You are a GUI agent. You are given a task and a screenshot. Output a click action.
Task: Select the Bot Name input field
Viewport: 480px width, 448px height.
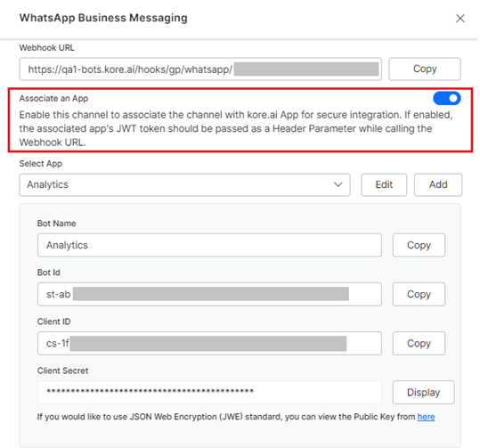(x=209, y=245)
